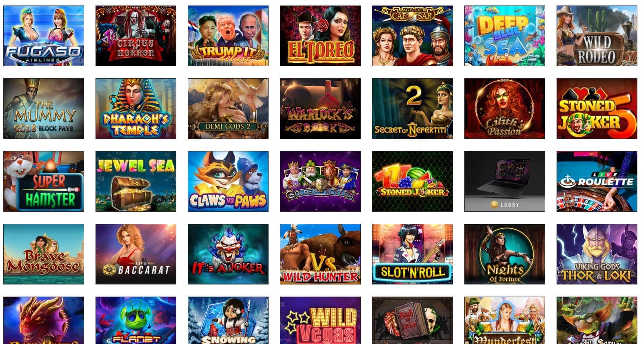The height and width of the screenshot is (344, 644).
Task: Open the live casino Lobby tile
Action: click(x=505, y=181)
